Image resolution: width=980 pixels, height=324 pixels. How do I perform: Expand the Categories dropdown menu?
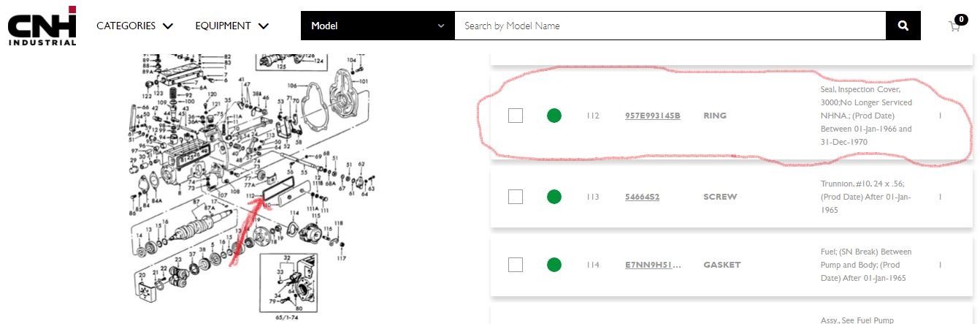(134, 26)
